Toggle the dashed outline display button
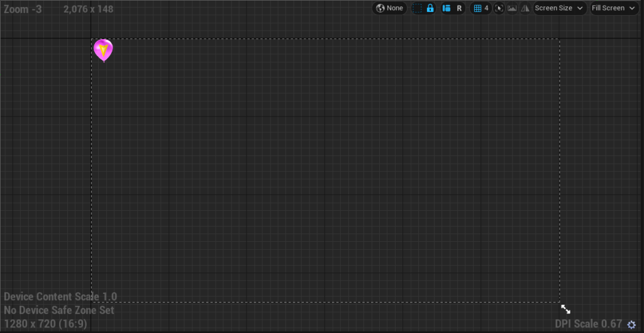This screenshot has width=644, height=333. coord(418,8)
